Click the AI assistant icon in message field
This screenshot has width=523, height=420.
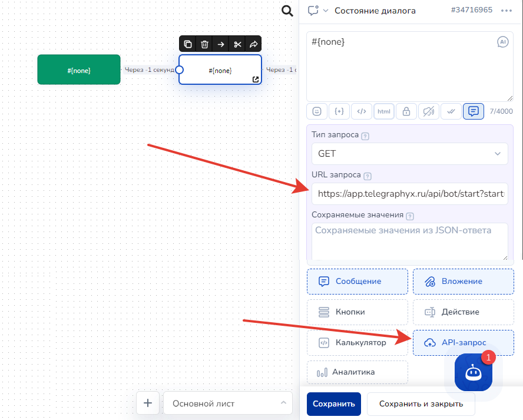[502, 42]
